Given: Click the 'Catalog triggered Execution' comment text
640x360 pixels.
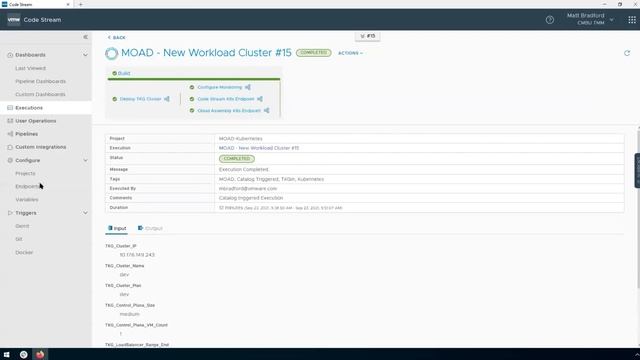Looking at the screenshot, I should pos(251,198).
